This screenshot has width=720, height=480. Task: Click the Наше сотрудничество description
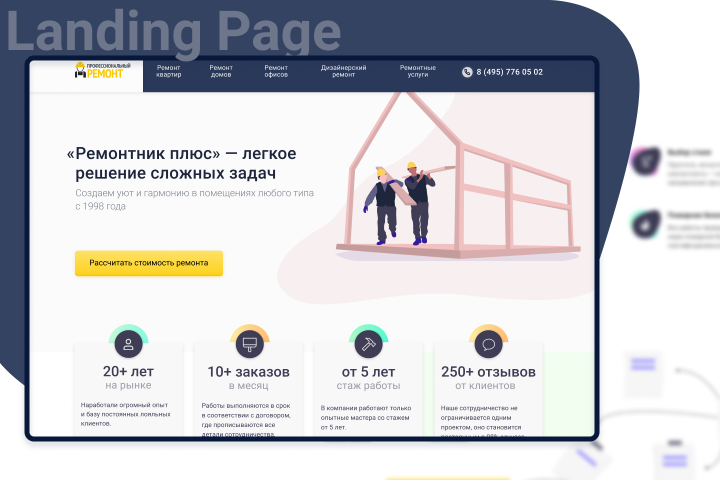coord(482,420)
